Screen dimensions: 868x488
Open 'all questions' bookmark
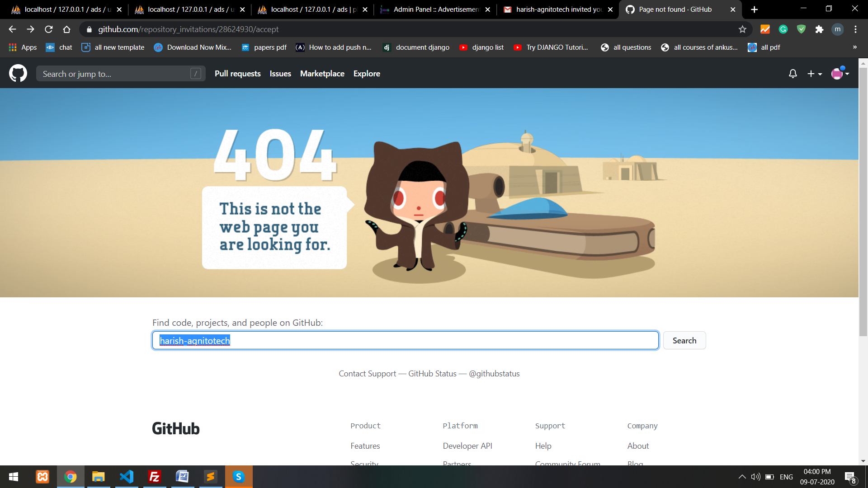tap(626, 47)
